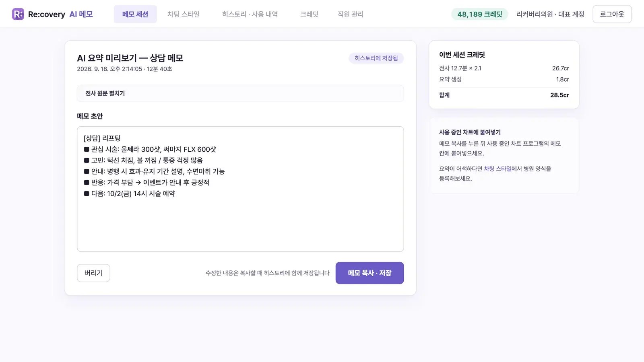Screen dimensions: 644x362
Task: Click the 48,189 크레딧 balance badge
Action: coord(480,14)
